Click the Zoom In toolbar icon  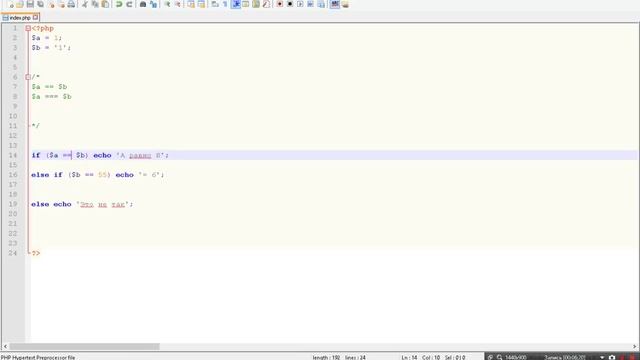pos(167,4)
